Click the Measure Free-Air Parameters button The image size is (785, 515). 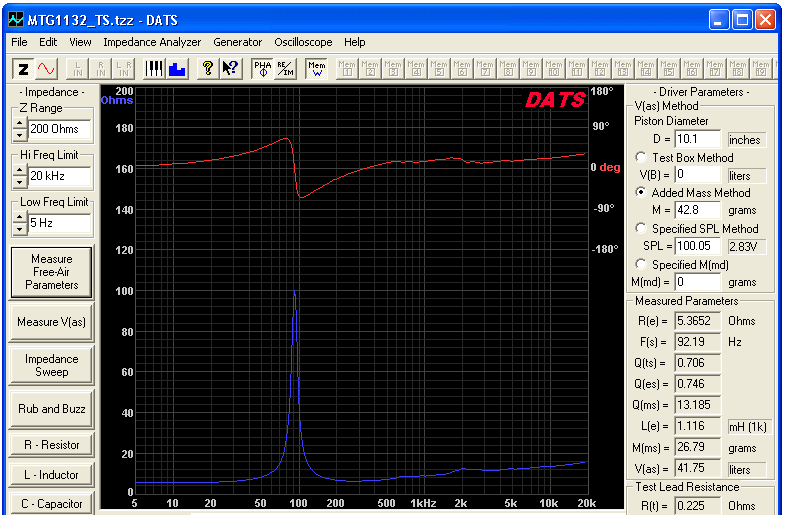(52, 272)
